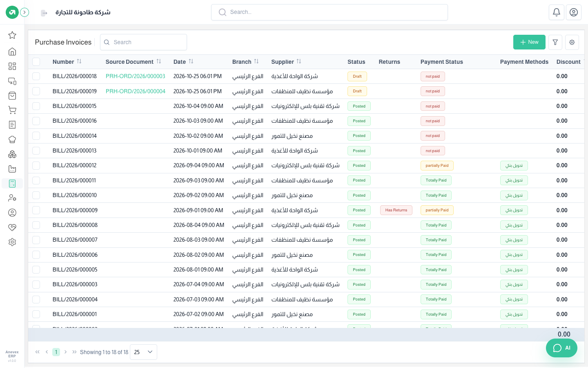Check the row for BILL/2026/000018
Screen dimensions: 588x368
pyautogui.click(x=36, y=76)
